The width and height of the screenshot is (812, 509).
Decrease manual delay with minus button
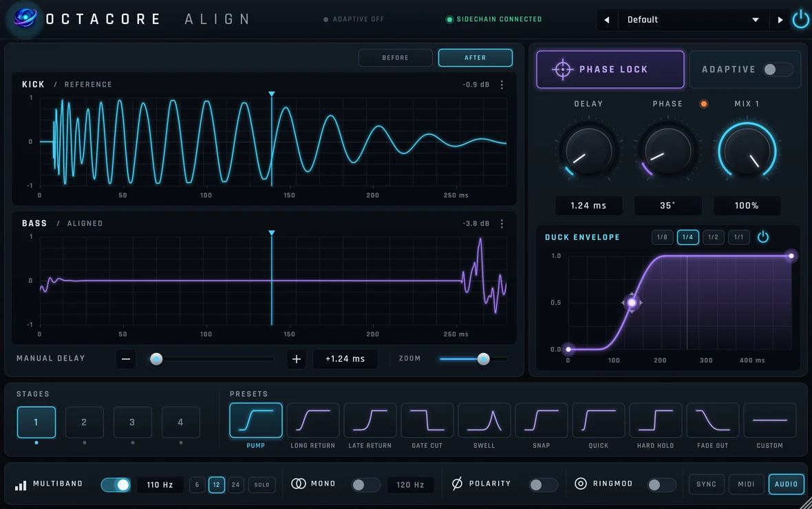tap(126, 359)
